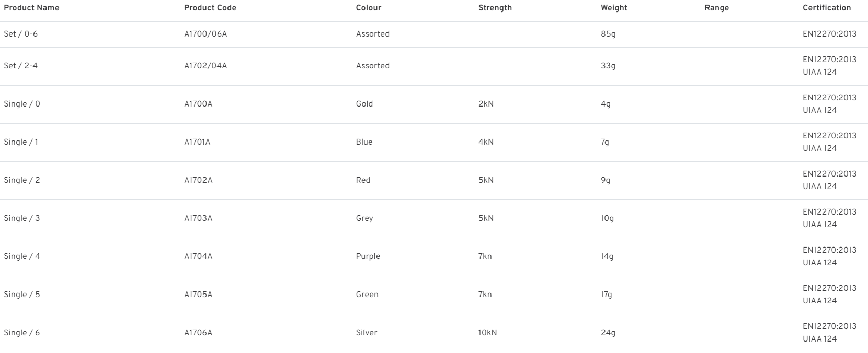Click product code A1700/06A

click(205, 34)
